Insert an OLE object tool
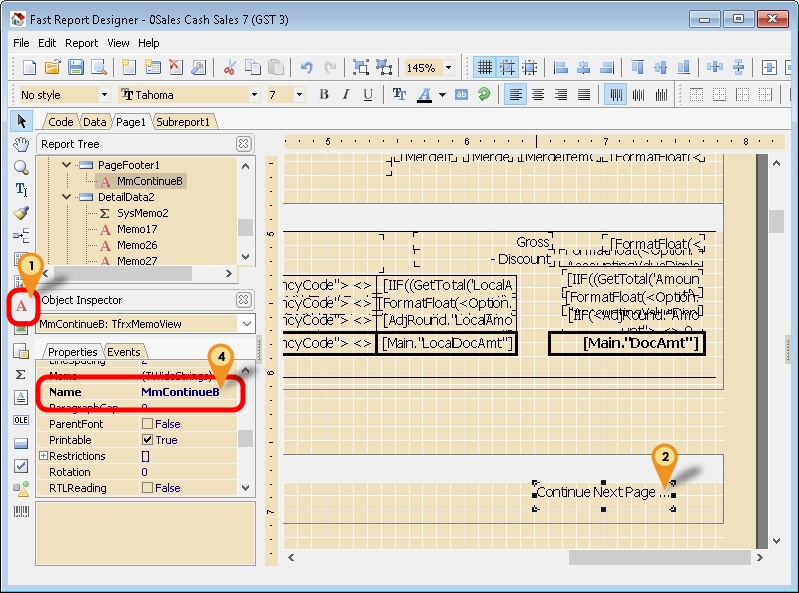 coord(21,420)
